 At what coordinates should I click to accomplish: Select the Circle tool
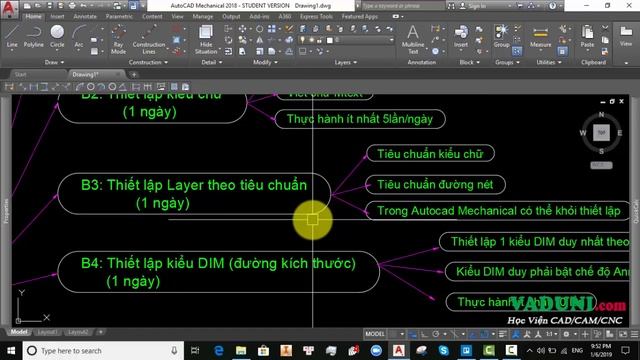point(57,36)
